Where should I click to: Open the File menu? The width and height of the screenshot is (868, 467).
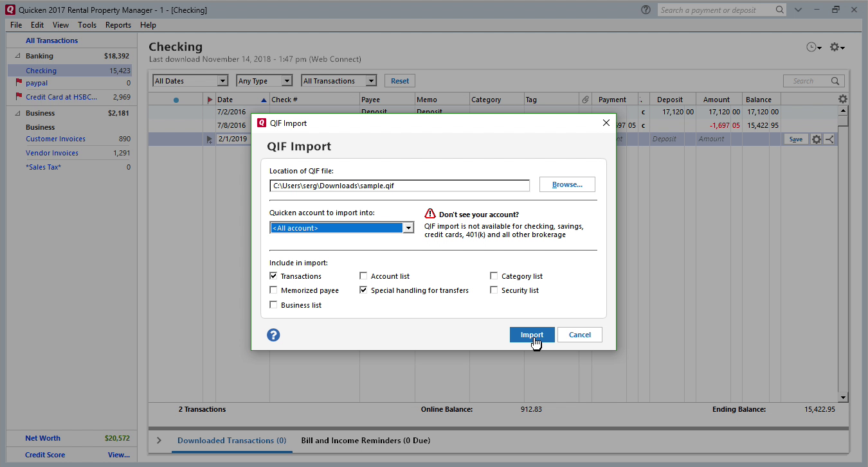click(16, 25)
